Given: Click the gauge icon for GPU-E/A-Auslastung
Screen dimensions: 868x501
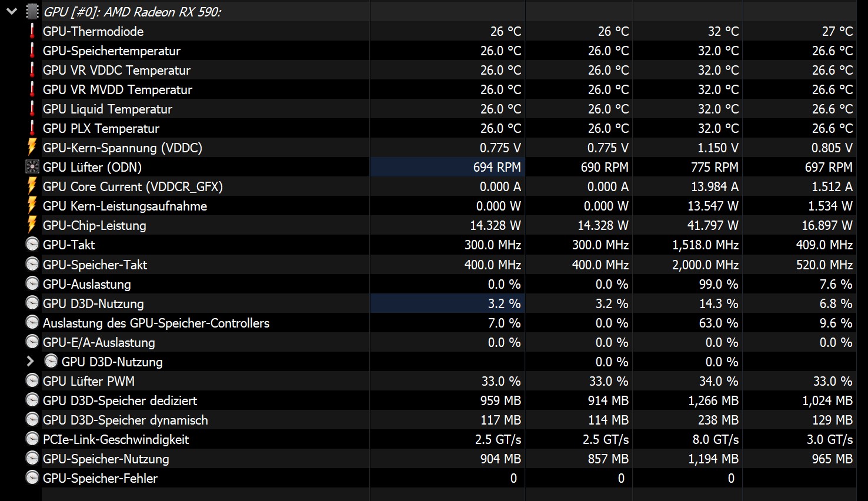Looking at the screenshot, I should [32, 342].
